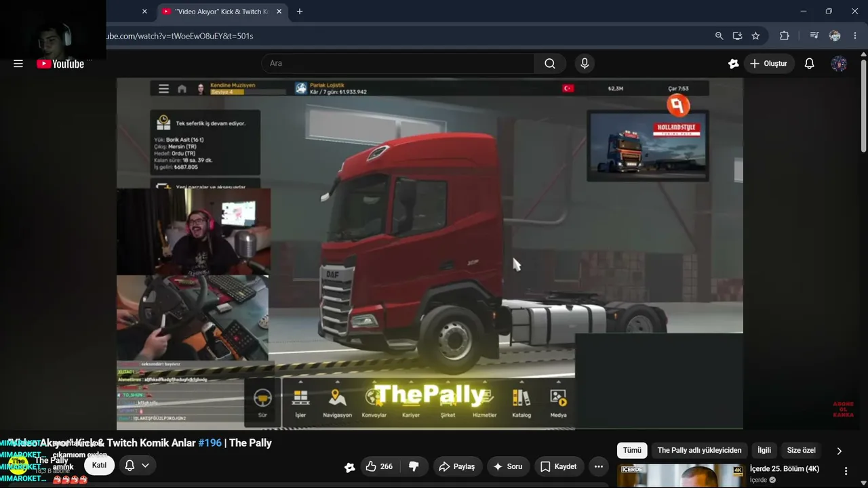Click the #196 hashtag link in title
Screen dimensions: 868x488
210,443
